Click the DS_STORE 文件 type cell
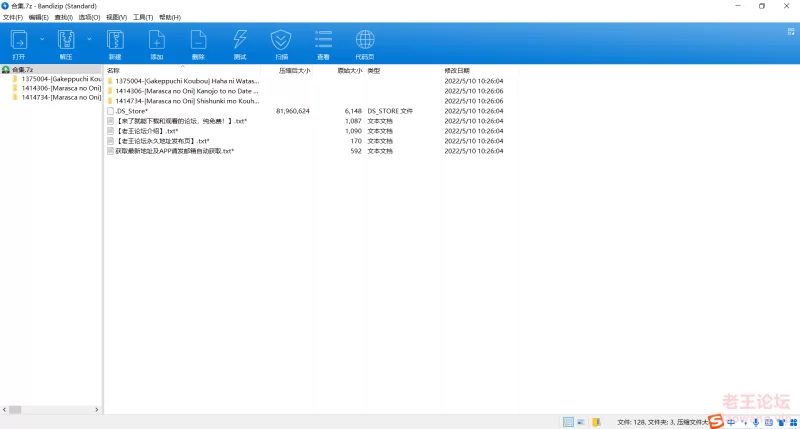The width and height of the screenshot is (800, 429). coord(390,111)
